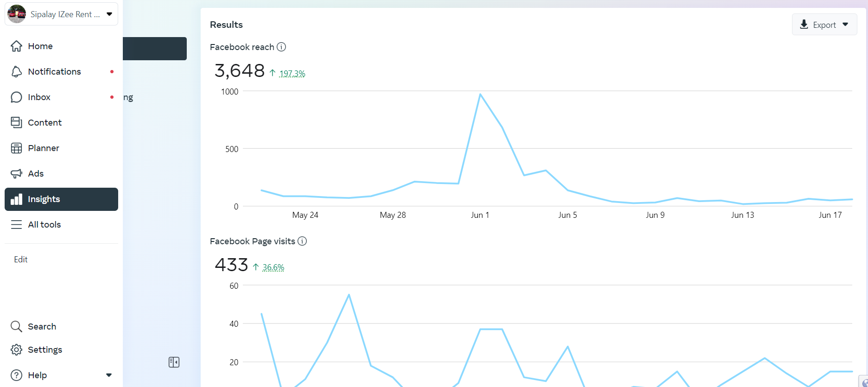Click the Search label in sidebar
Viewport: 868px width, 387px height.
tap(42, 326)
